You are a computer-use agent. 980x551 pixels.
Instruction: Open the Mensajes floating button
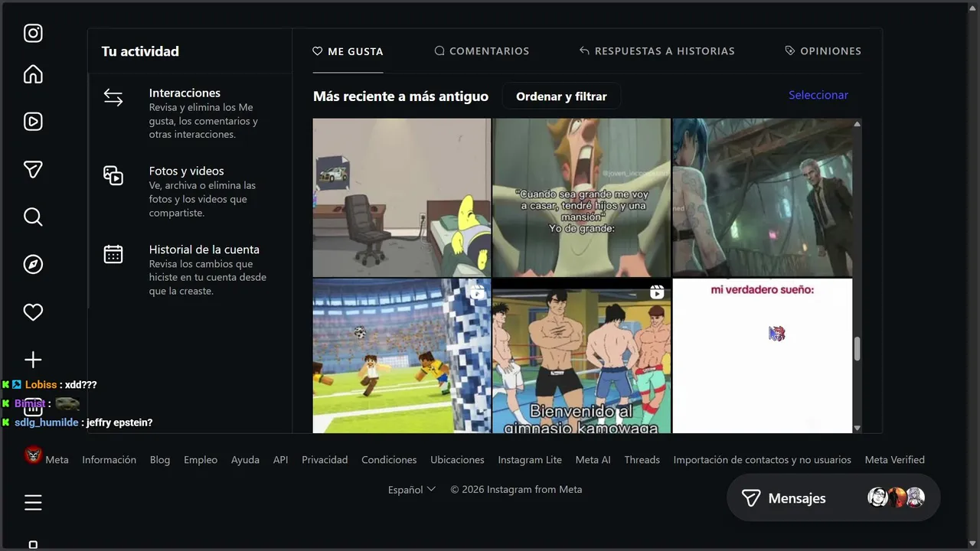833,498
